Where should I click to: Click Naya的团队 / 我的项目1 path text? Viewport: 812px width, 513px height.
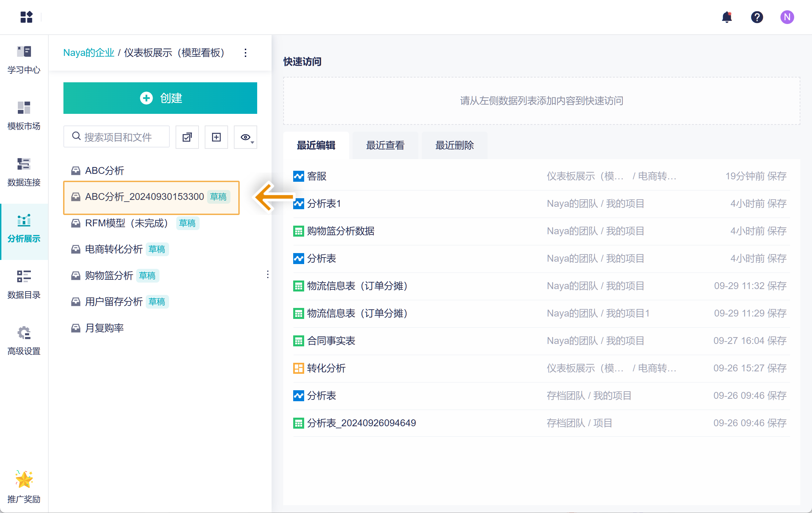(598, 313)
